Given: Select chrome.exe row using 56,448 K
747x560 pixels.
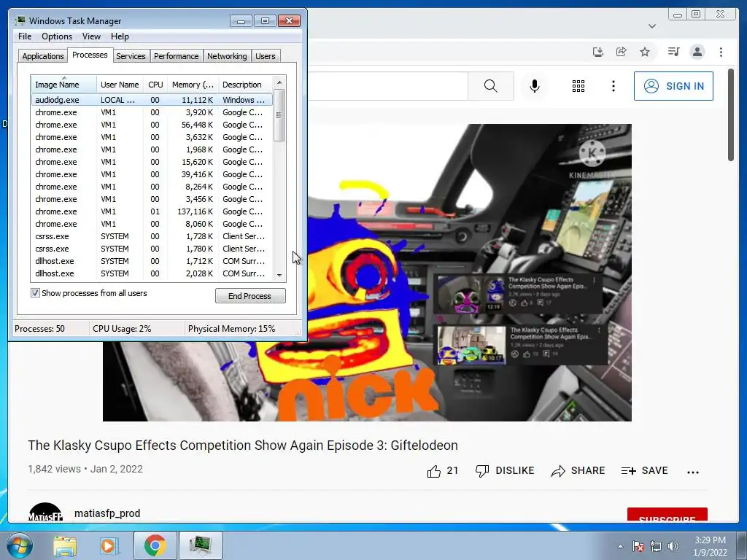Looking at the screenshot, I should [152, 125].
